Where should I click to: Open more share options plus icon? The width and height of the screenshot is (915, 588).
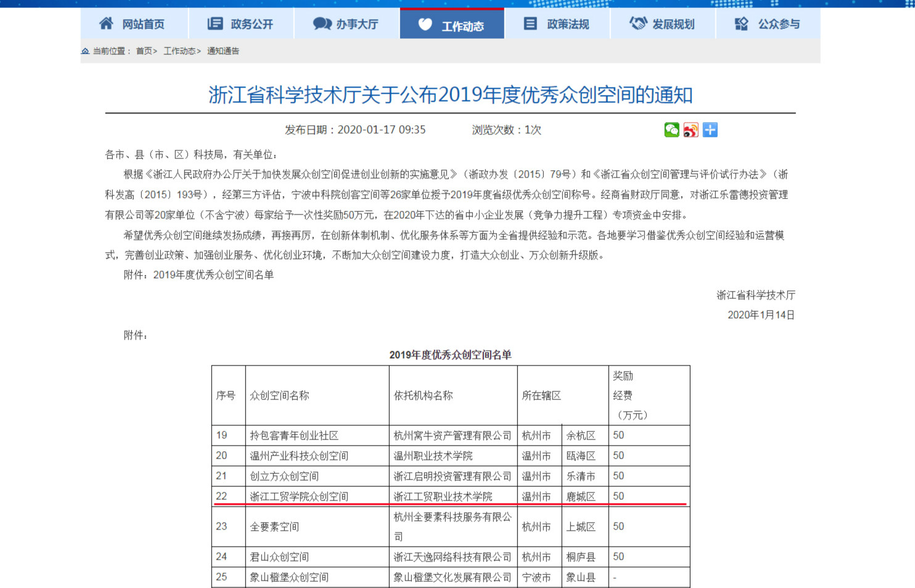710,130
